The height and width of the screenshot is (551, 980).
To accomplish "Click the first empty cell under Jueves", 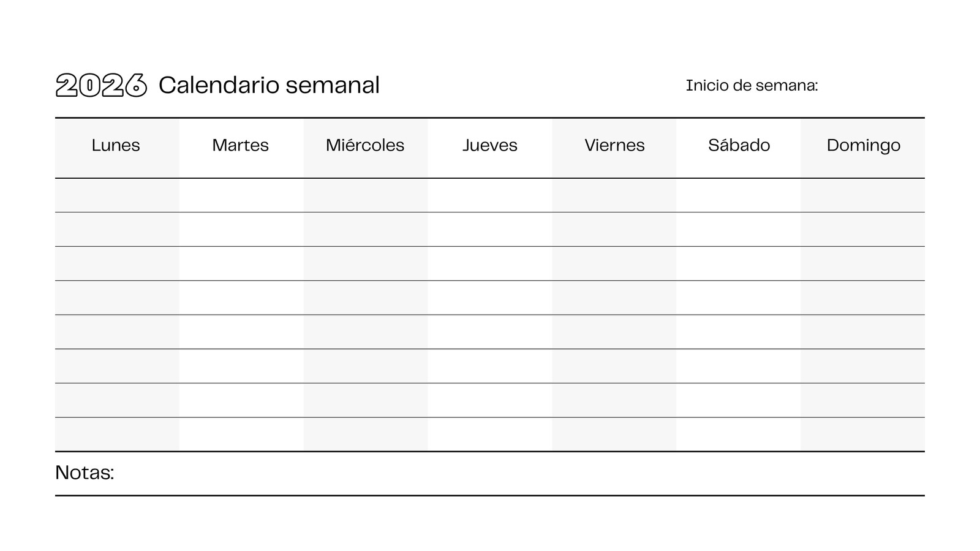I will click(490, 195).
